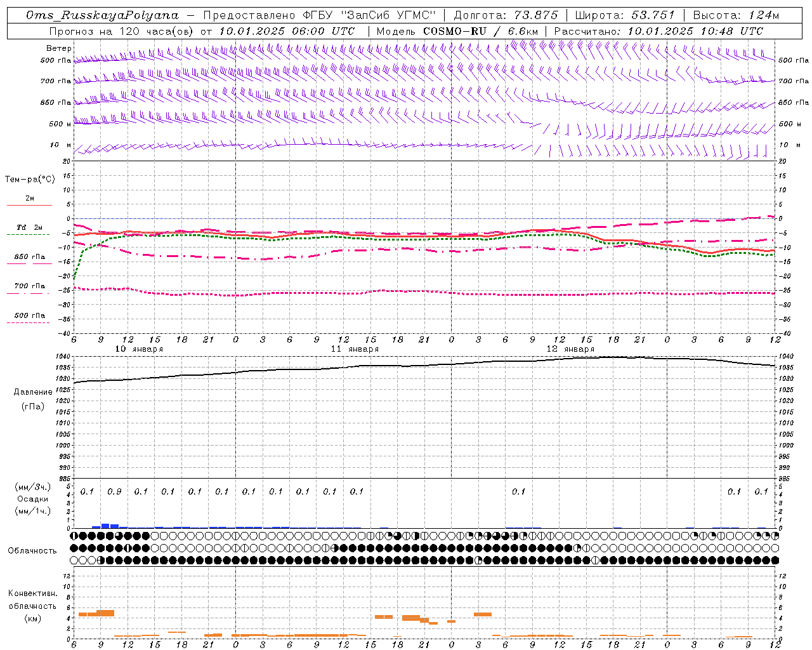The height and width of the screenshot is (650, 812).
Task: Click the elevation label Высота: 124м
Action: point(737,15)
